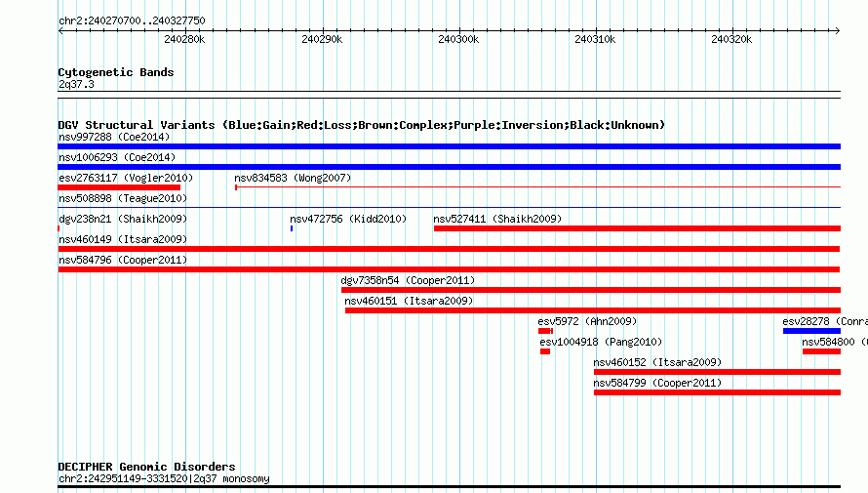This screenshot has height=493, width=868.
Task: Select the nsv460152 (Itsara2009) red bar
Action: pyautogui.click(x=718, y=372)
